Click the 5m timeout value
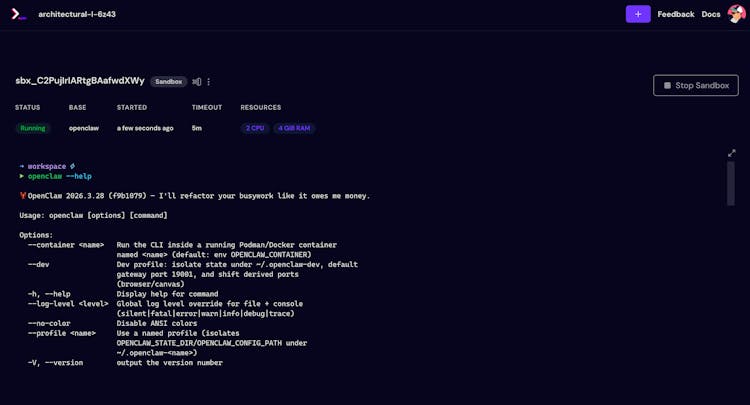The height and width of the screenshot is (405, 750). 197,128
